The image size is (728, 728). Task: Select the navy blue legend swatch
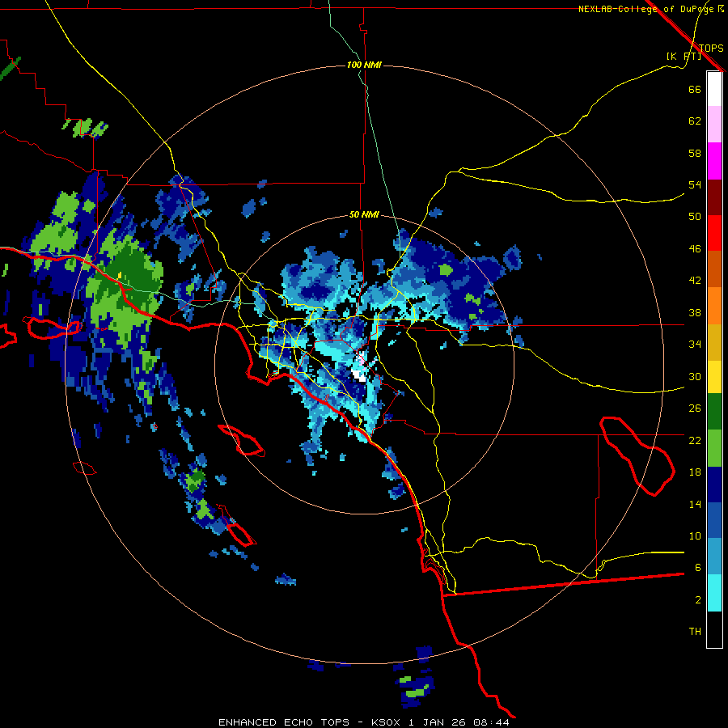coord(714,485)
